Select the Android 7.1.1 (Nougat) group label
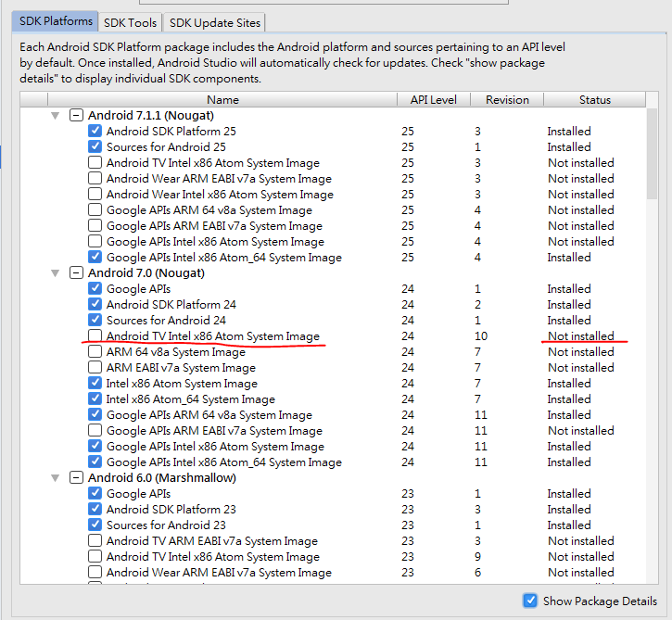Screen dimensions: 672x620 click(x=151, y=116)
